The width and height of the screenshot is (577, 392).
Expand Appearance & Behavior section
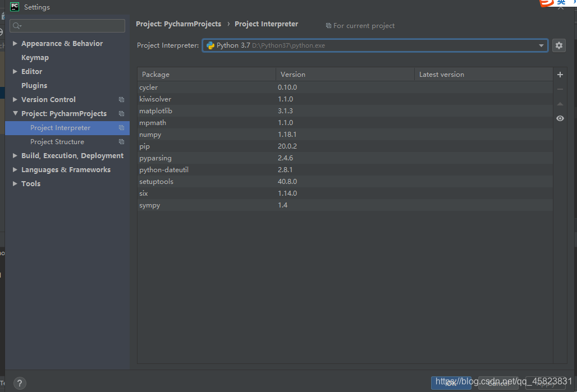(x=15, y=43)
